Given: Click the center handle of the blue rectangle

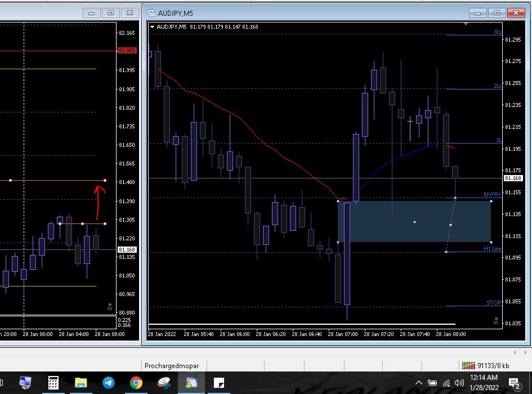Looking at the screenshot, I should 414,222.
